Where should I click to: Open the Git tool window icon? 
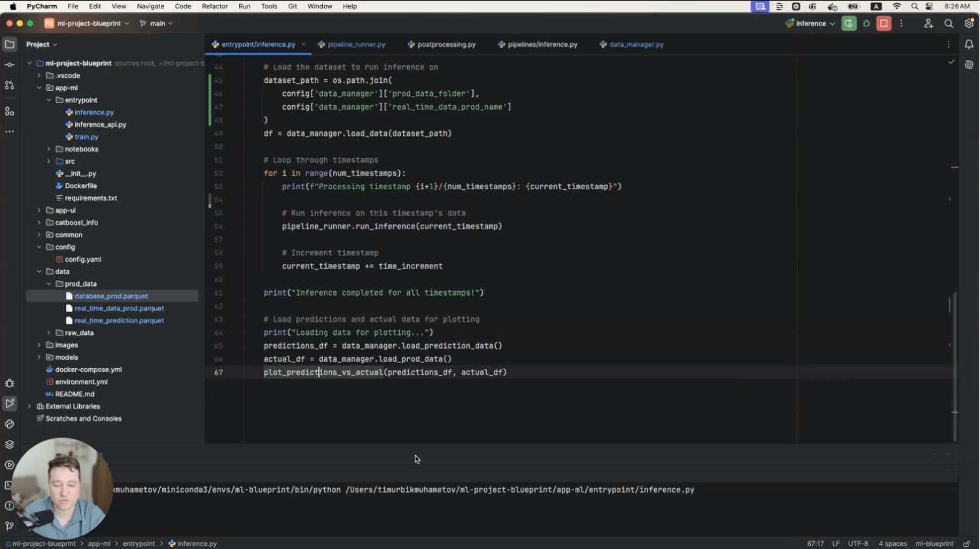tap(9, 525)
